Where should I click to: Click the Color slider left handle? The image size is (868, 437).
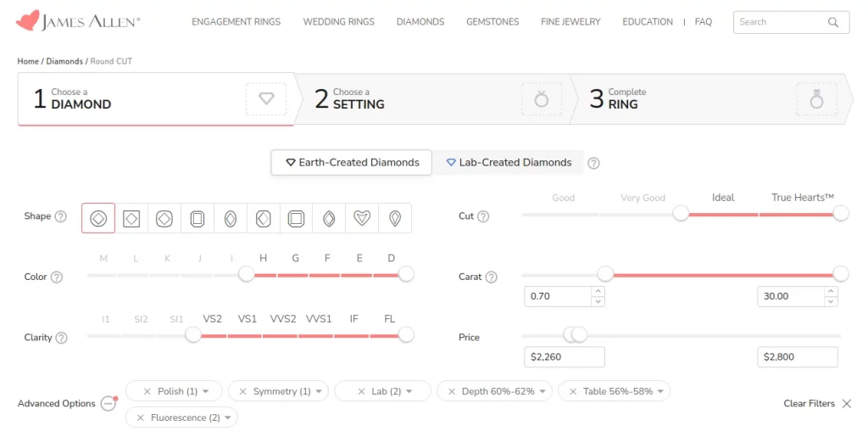[247, 274]
